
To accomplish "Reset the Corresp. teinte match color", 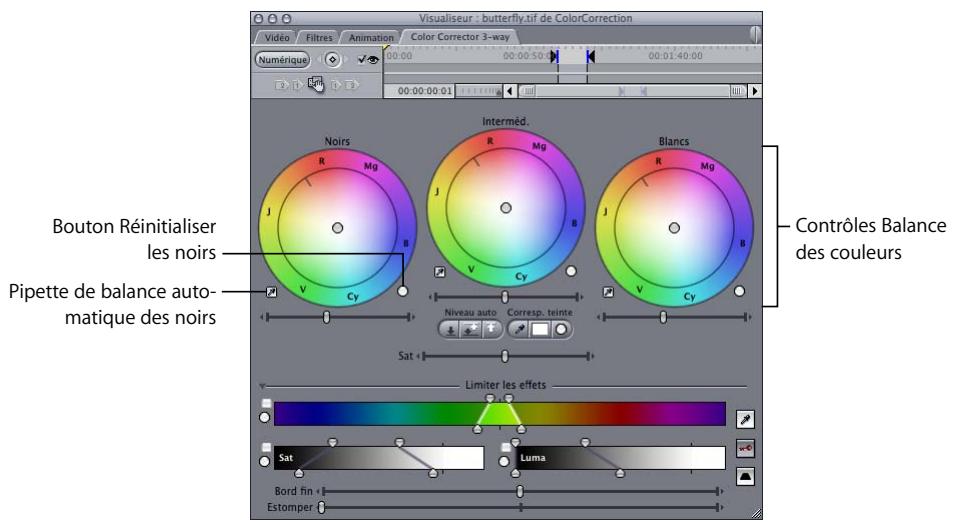I will click(561, 330).
